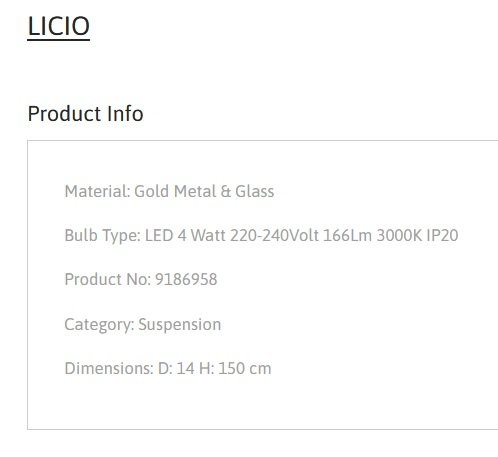Viewport: 498px width, 457px height.
Task: Click the Dimensions label
Action: click(109, 368)
